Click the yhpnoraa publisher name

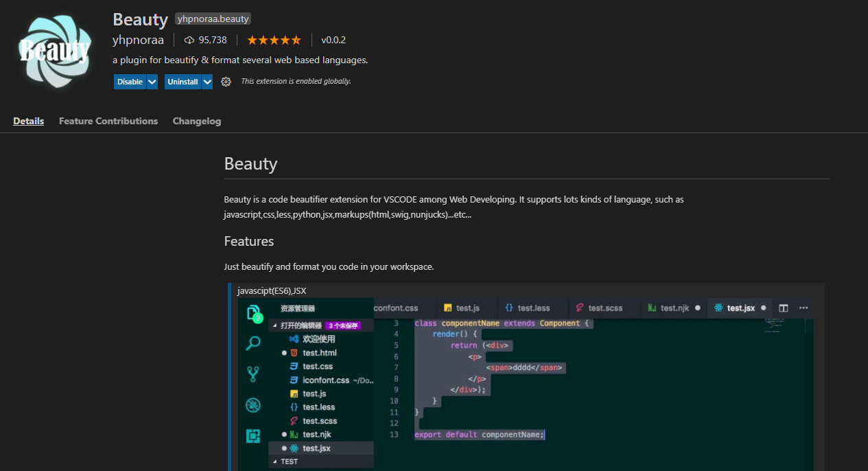(139, 40)
